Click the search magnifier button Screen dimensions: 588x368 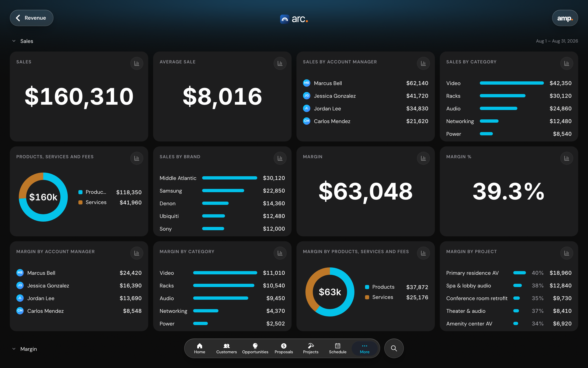click(394, 348)
